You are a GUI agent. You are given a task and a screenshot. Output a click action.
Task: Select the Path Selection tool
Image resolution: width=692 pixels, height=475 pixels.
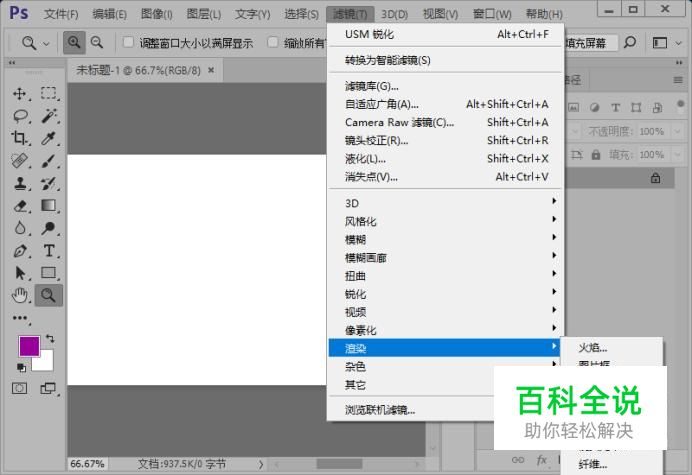point(19,273)
